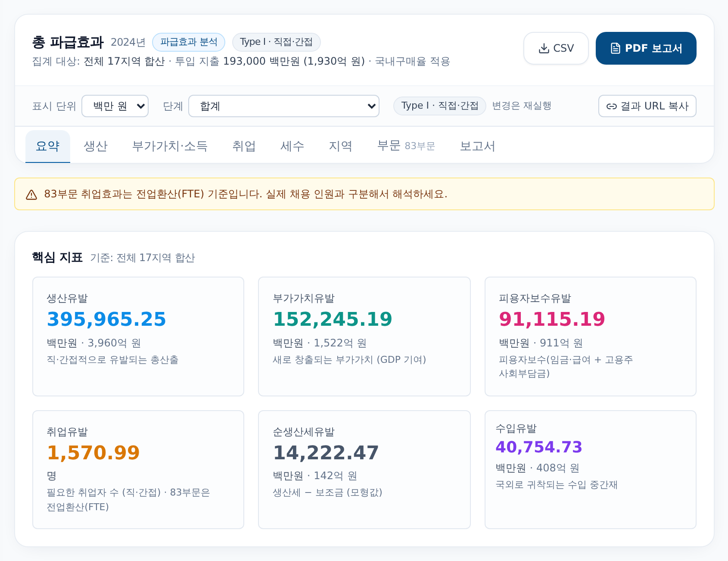The height and width of the screenshot is (561, 728).
Task: Click the 백만원 · 911억 원 subtext
Action: [541, 343]
